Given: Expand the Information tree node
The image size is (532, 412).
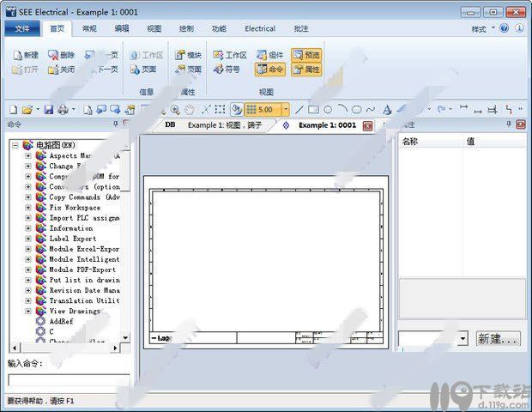Looking at the screenshot, I should tap(28, 228).
